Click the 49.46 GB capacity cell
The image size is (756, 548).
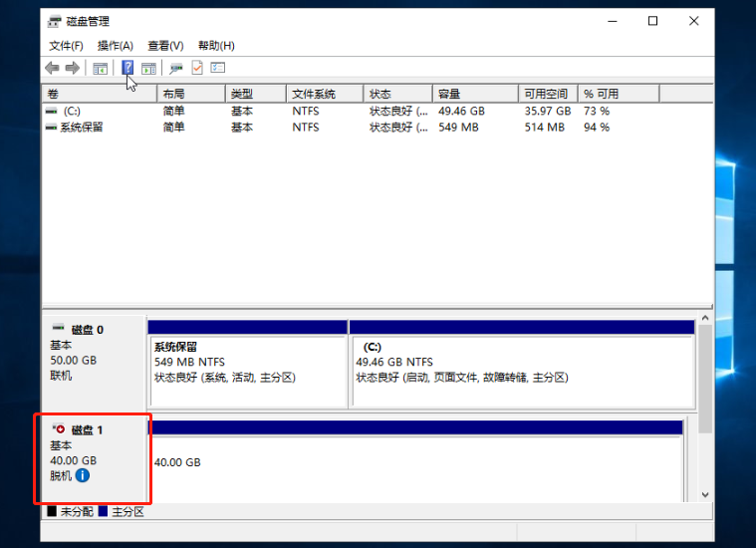point(461,111)
